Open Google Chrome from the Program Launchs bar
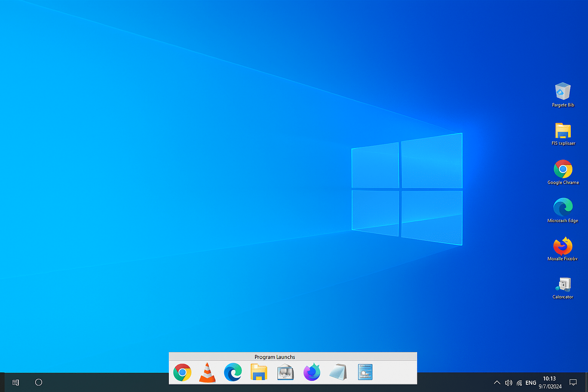 pyautogui.click(x=183, y=372)
